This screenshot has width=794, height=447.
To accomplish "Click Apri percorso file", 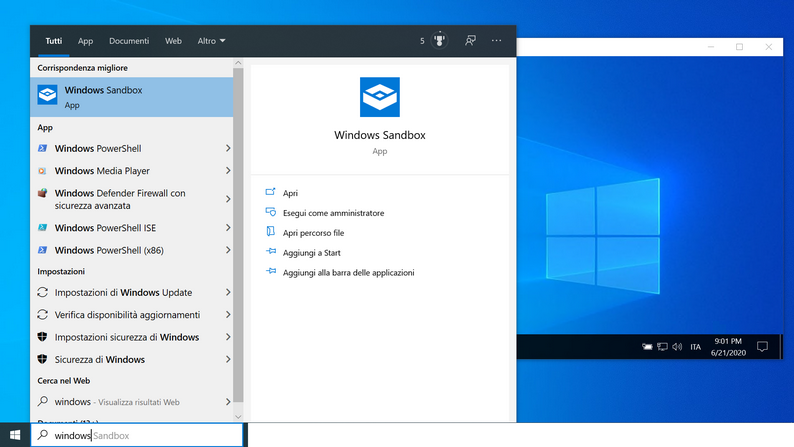I will 313,233.
